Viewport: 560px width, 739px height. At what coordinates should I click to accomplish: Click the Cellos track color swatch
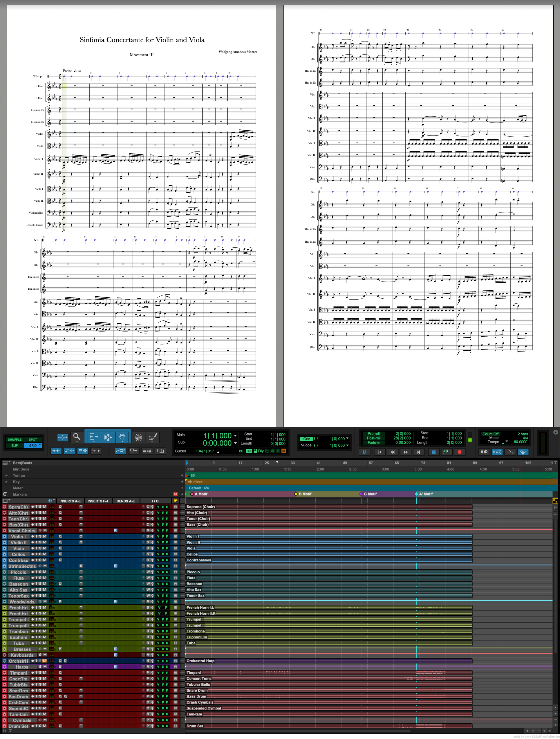tap(51, 555)
